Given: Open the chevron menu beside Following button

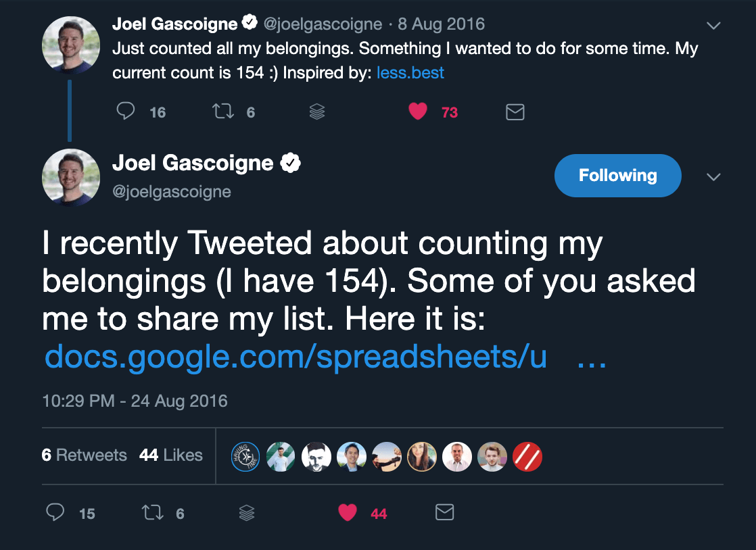Looking at the screenshot, I should (713, 177).
